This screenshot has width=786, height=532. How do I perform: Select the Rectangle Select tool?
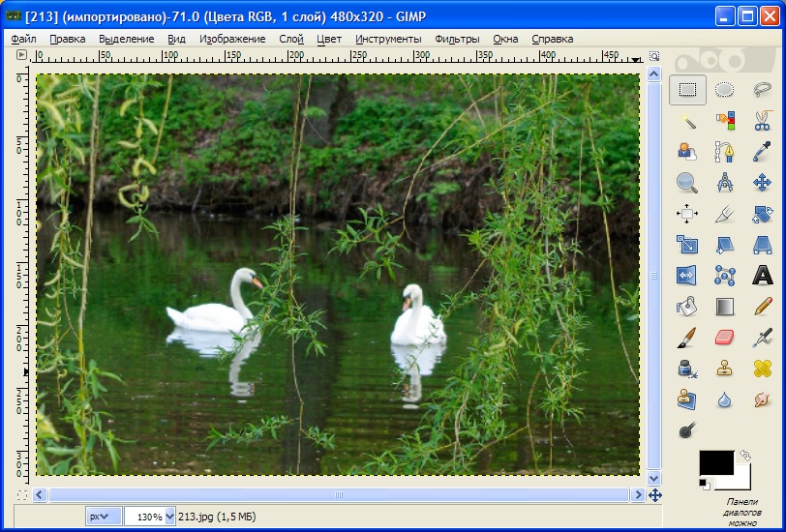687,90
